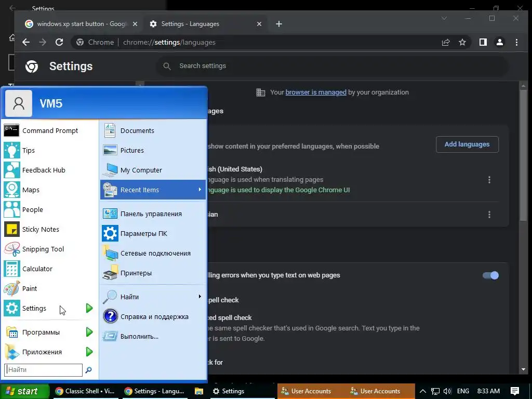532x399 pixels.
Task: Launch Maps from the start menu
Action: point(49,190)
